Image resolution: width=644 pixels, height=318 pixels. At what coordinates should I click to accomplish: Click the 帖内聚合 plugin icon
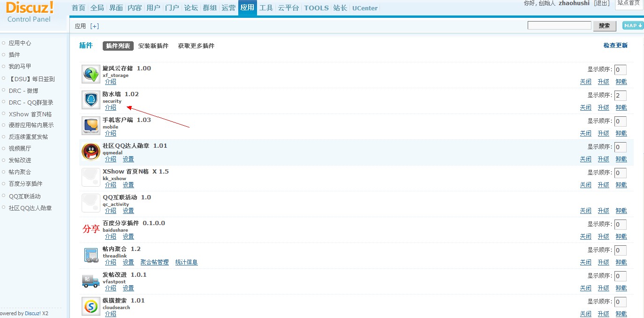[x=91, y=255]
